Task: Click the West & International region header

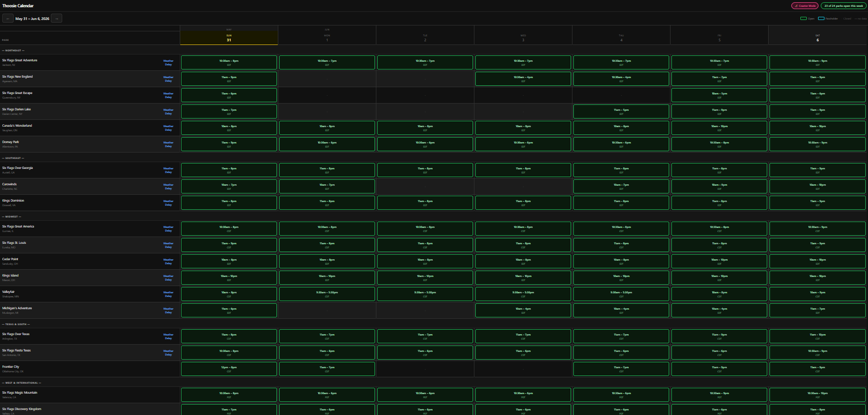Action: point(21,383)
